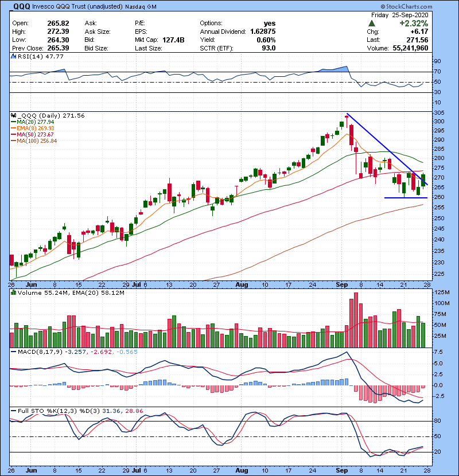Click the Low value 264.30
Viewport: 459px width, 476px height.
pos(58,40)
